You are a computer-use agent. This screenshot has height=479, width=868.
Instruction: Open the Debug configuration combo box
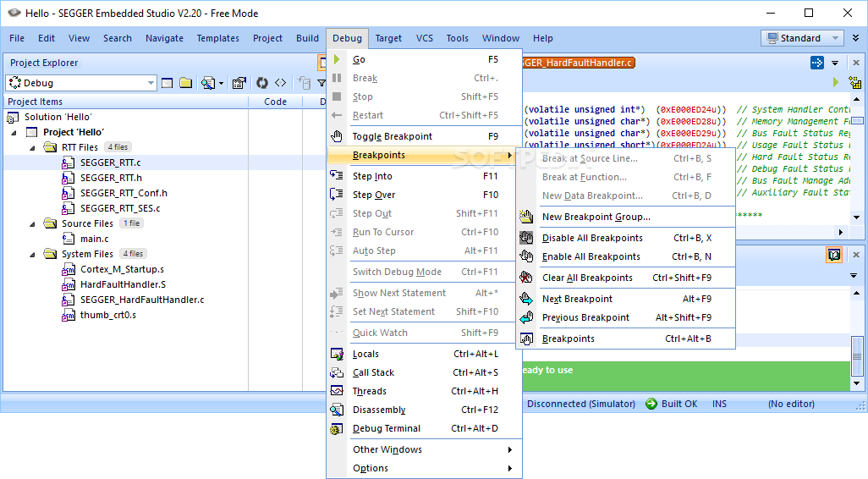(81, 83)
